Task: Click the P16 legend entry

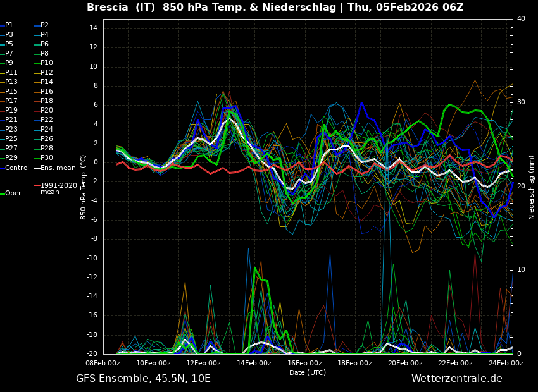Action: tap(47, 92)
